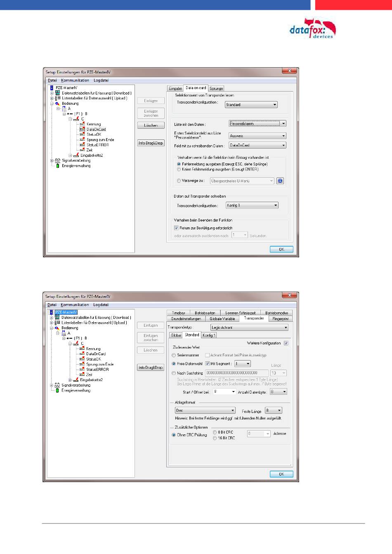Click Info Drag&Drop button in lower dialog
The height and width of the screenshot is (554, 392).
pyautogui.click(x=151, y=368)
